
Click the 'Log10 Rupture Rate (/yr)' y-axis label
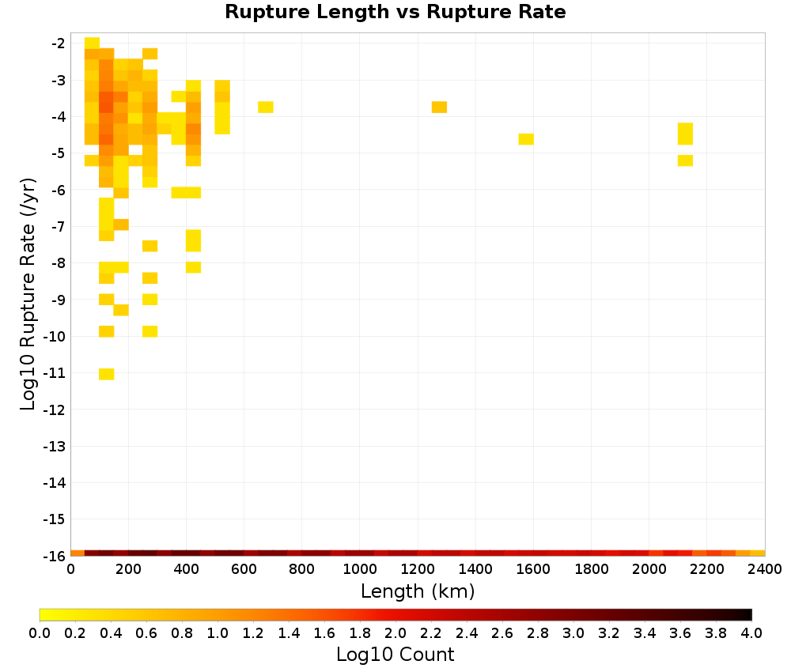coord(28,294)
